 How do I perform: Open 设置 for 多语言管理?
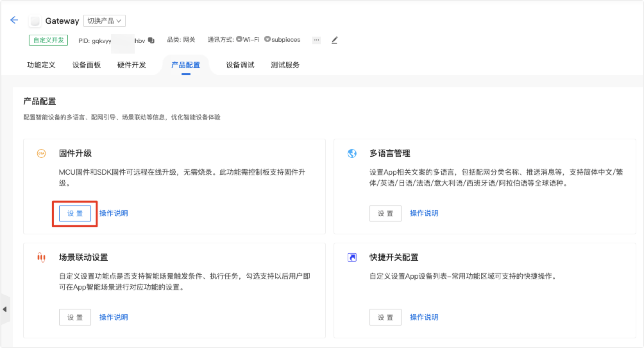pyautogui.click(x=386, y=213)
